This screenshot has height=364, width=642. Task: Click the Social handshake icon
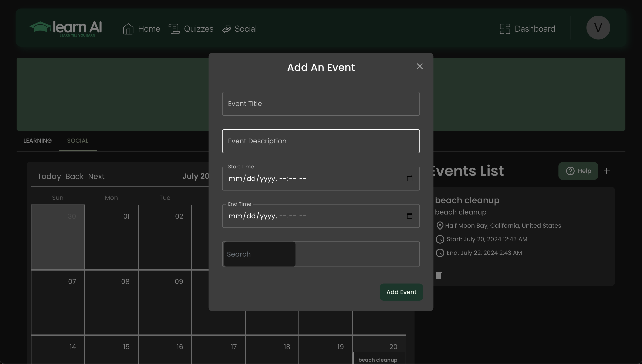click(x=226, y=29)
